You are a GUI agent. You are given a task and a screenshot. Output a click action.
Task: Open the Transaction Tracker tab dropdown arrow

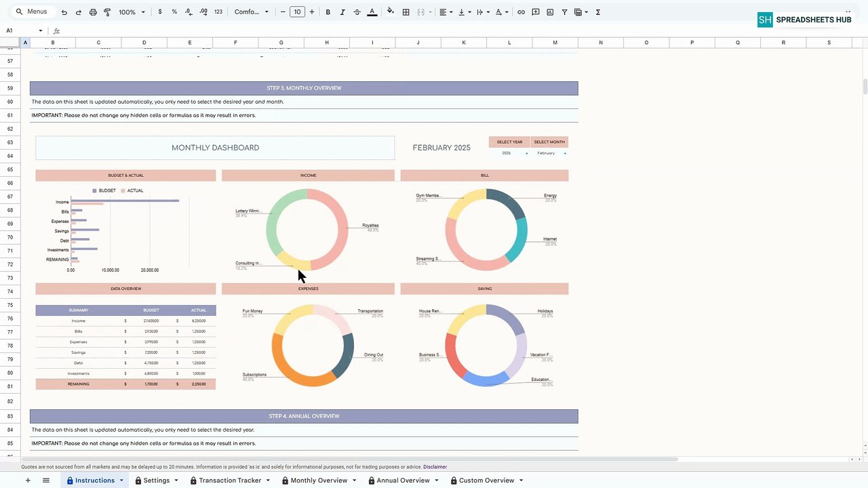(268, 481)
